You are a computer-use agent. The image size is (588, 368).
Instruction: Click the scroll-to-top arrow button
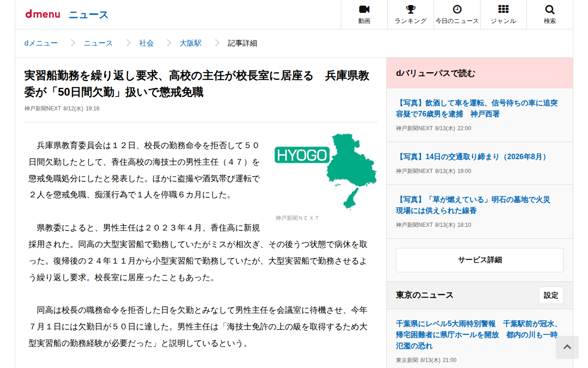coord(567,347)
